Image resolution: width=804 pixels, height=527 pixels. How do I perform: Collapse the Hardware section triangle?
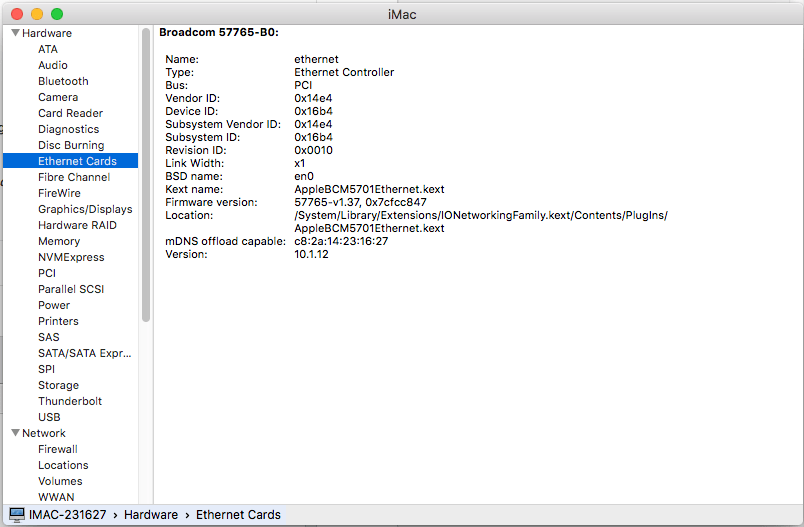[x=15, y=33]
